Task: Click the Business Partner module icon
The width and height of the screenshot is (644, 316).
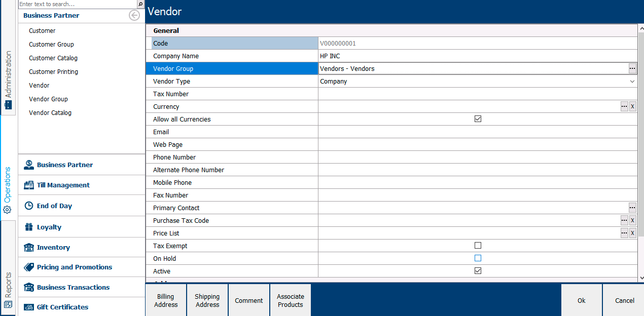Action: coord(29,165)
